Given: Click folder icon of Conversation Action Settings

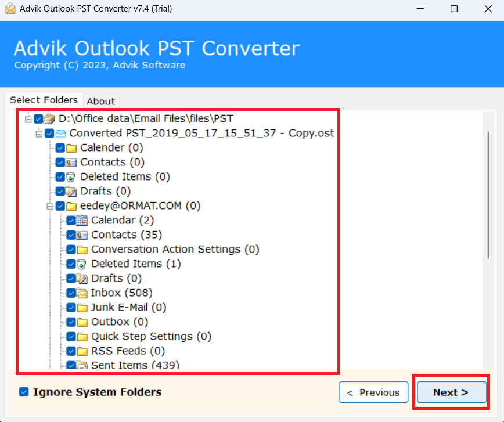Looking at the screenshot, I should pos(82,250).
